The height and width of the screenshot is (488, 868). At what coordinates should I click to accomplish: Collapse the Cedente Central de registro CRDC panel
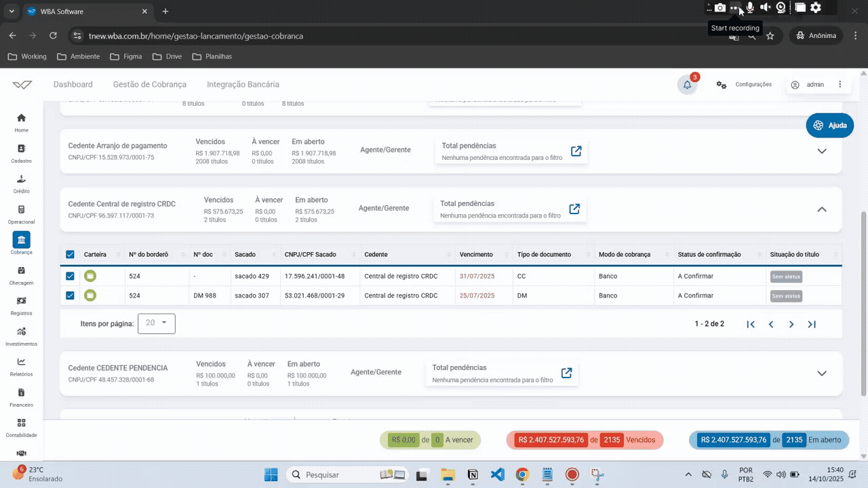coord(822,209)
